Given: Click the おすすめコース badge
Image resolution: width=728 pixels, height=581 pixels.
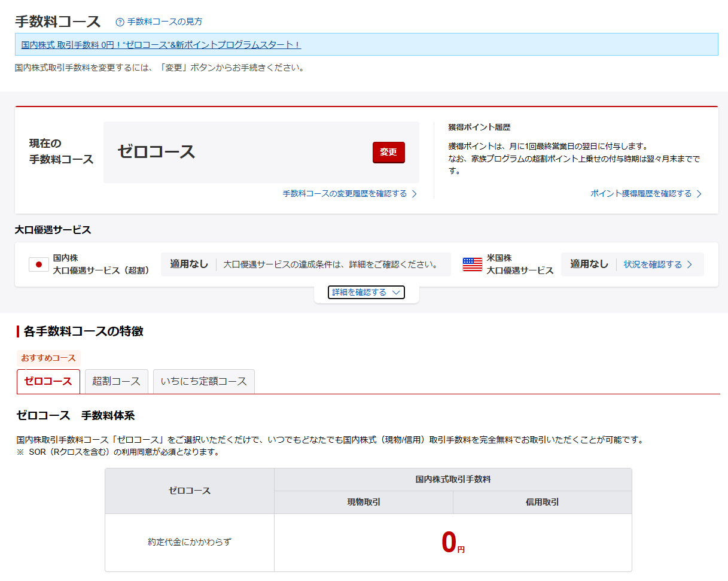Looking at the screenshot, I should (48, 358).
